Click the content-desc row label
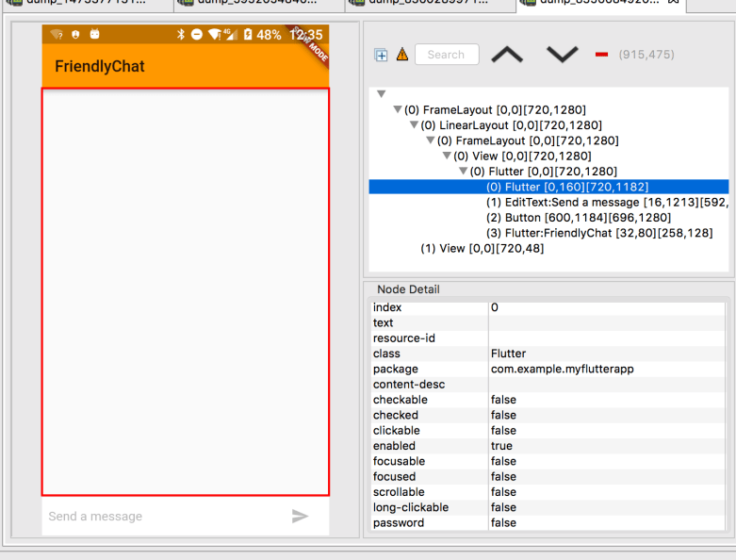Viewport: 736px width, 560px height. pyautogui.click(x=409, y=385)
